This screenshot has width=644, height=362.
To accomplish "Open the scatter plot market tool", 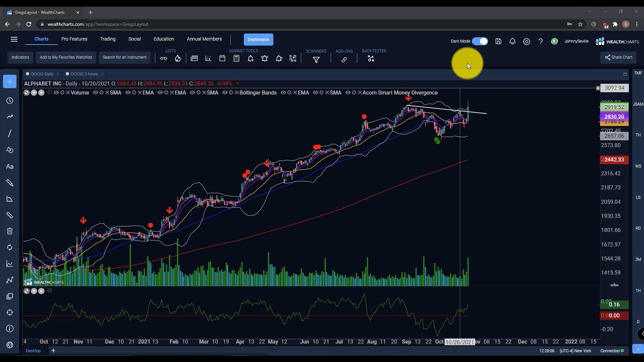I will point(208,59).
